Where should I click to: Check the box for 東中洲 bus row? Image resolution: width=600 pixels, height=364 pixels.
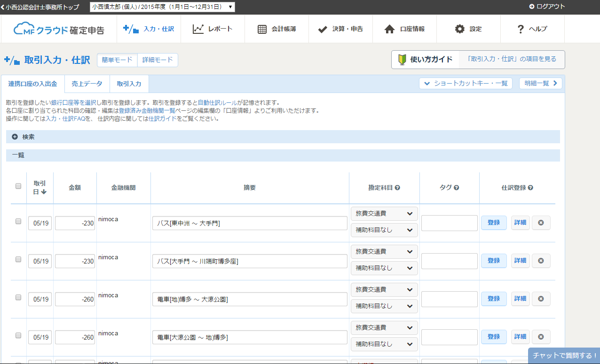(18, 221)
